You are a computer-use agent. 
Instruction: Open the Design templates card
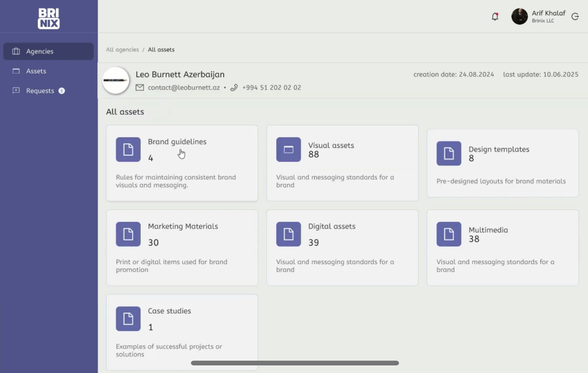(503, 163)
